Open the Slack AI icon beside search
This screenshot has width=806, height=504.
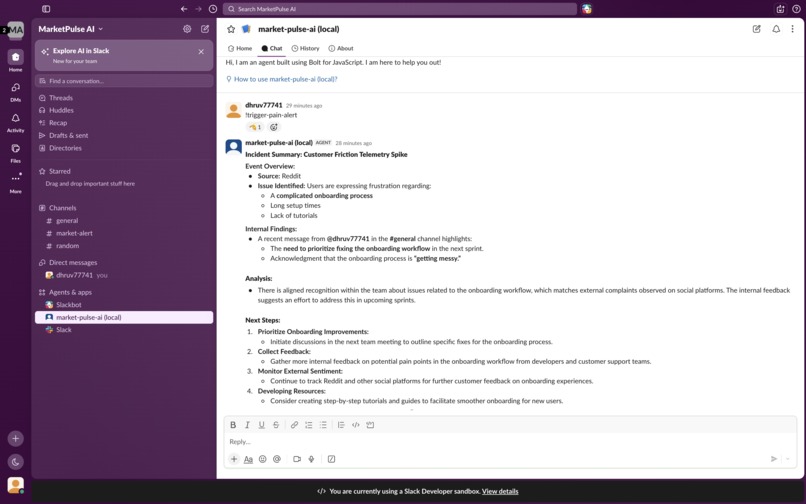(587, 9)
